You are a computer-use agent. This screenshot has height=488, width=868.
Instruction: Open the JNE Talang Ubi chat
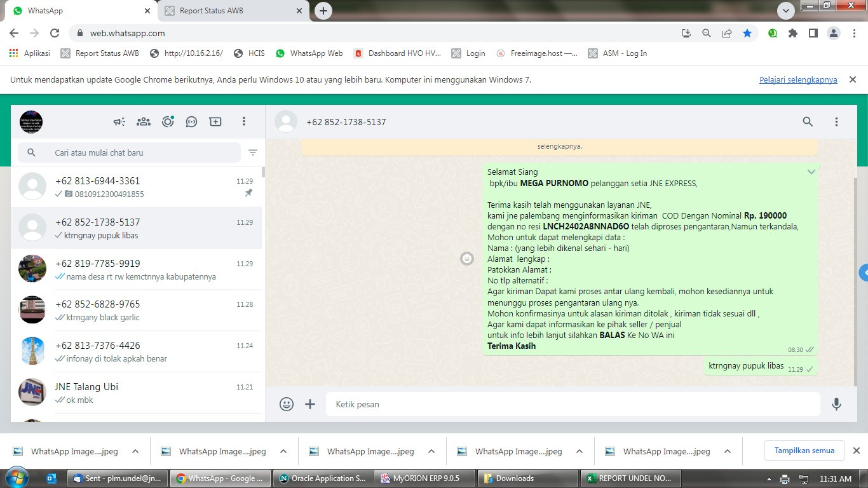coord(137,393)
